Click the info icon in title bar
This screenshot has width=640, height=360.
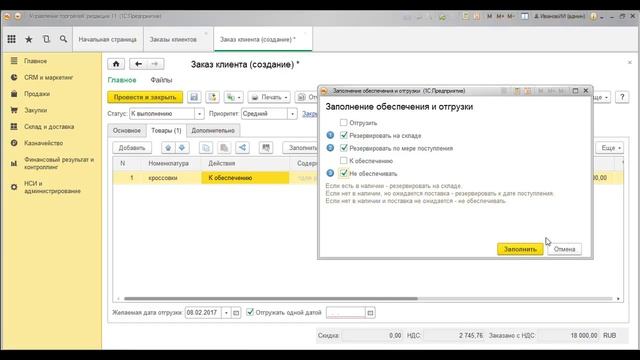[x=593, y=16]
